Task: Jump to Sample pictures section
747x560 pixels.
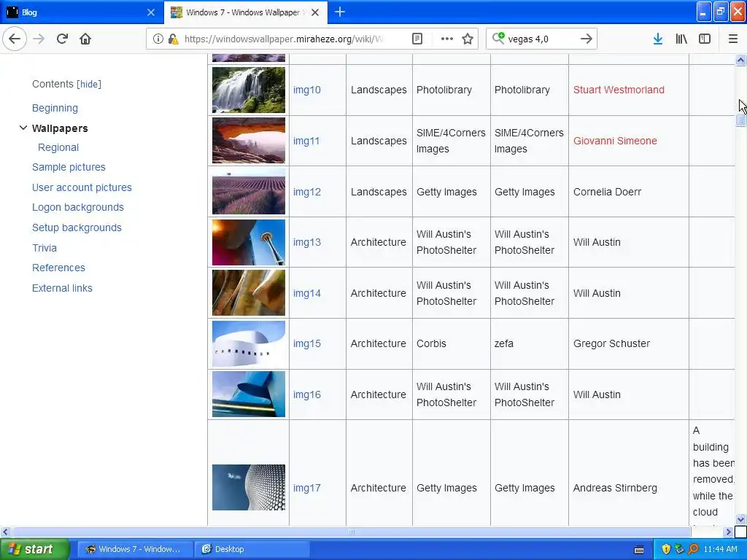Action: click(69, 167)
